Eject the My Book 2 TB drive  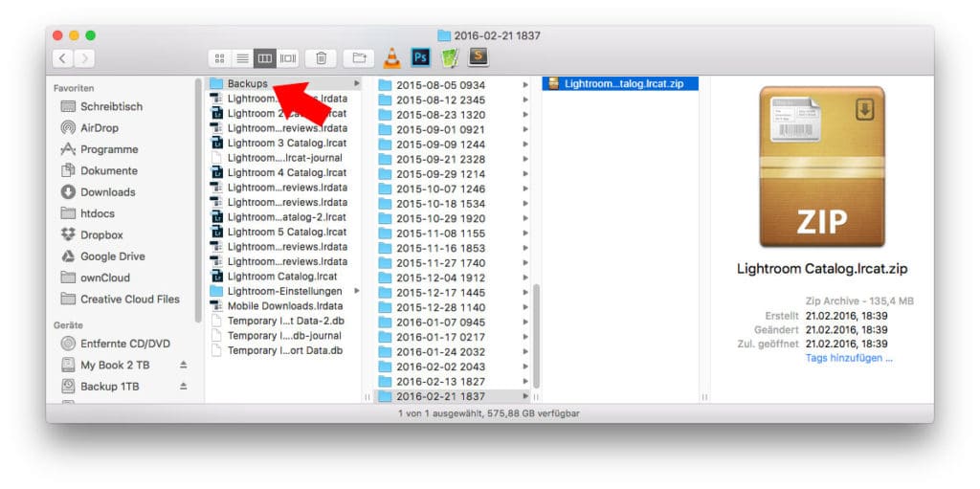pyautogui.click(x=184, y=365)
